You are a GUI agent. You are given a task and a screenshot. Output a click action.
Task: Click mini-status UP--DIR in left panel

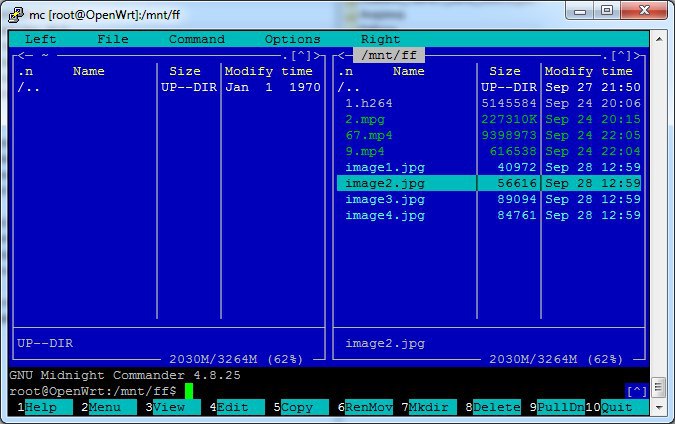click(45, 343)
